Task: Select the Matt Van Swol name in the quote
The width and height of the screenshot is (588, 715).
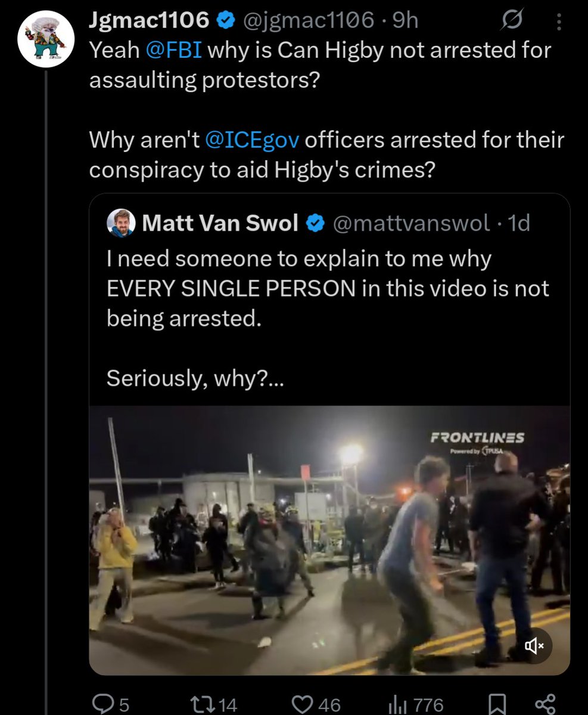Action: click(221, 223)
